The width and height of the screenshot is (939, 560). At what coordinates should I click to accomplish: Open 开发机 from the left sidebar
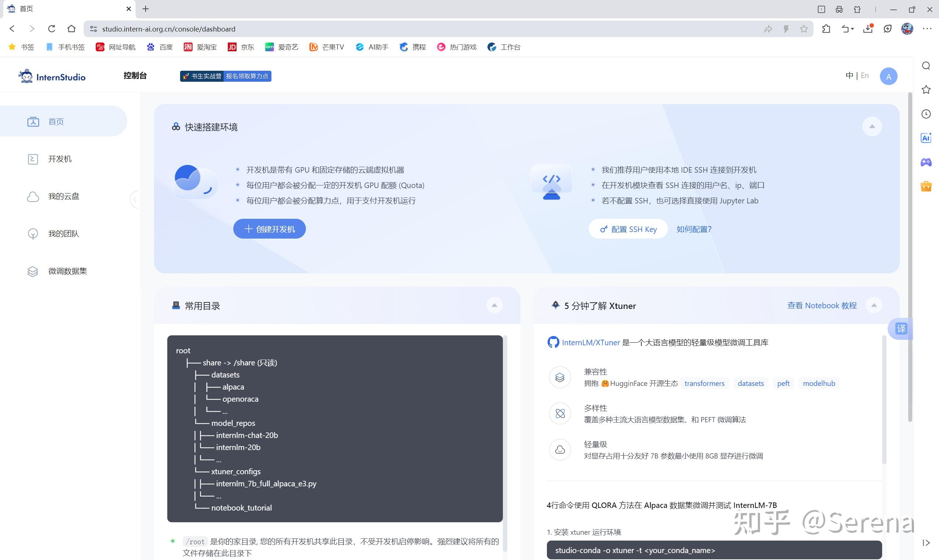[x=60, y=159]
